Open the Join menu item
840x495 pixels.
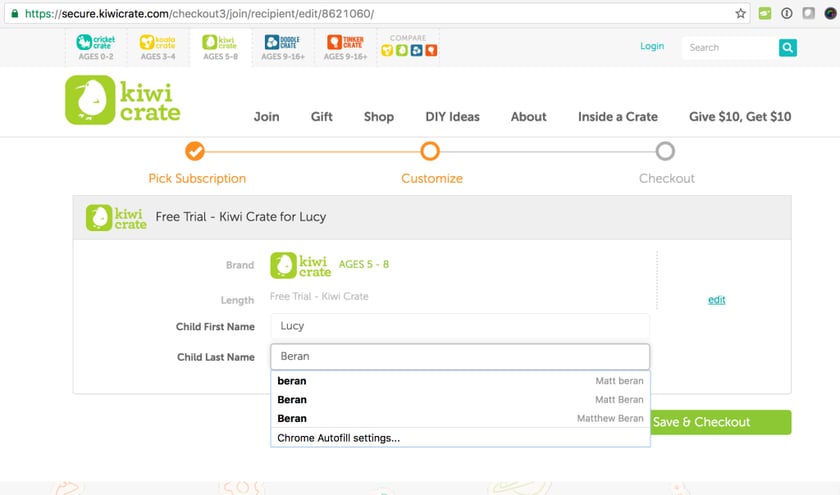[x=266, y=117]
